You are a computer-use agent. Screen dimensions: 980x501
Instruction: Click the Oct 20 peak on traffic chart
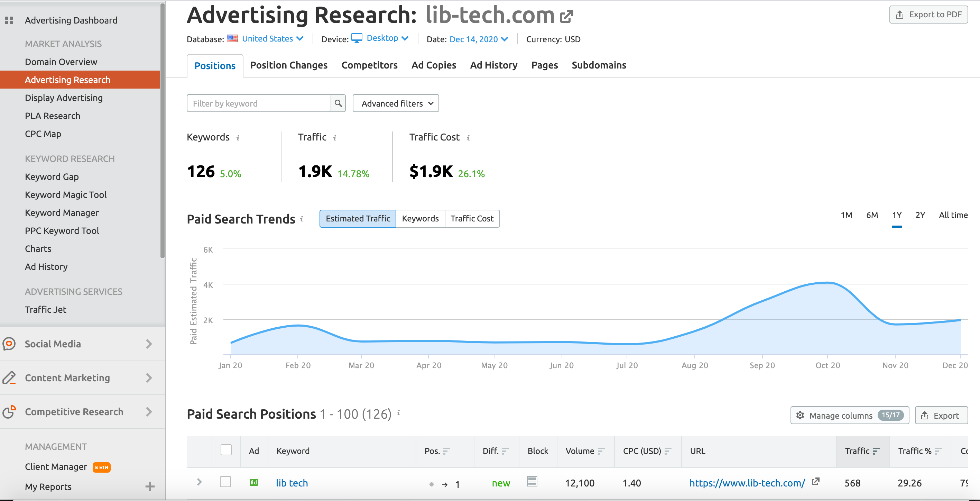pyautogui.click(x=827, y=282)
